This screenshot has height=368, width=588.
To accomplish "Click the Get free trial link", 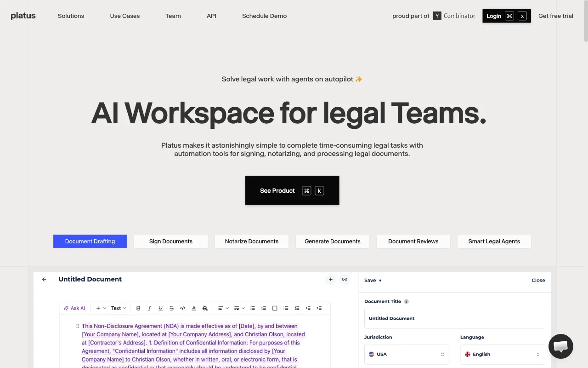I will point(556,16).
